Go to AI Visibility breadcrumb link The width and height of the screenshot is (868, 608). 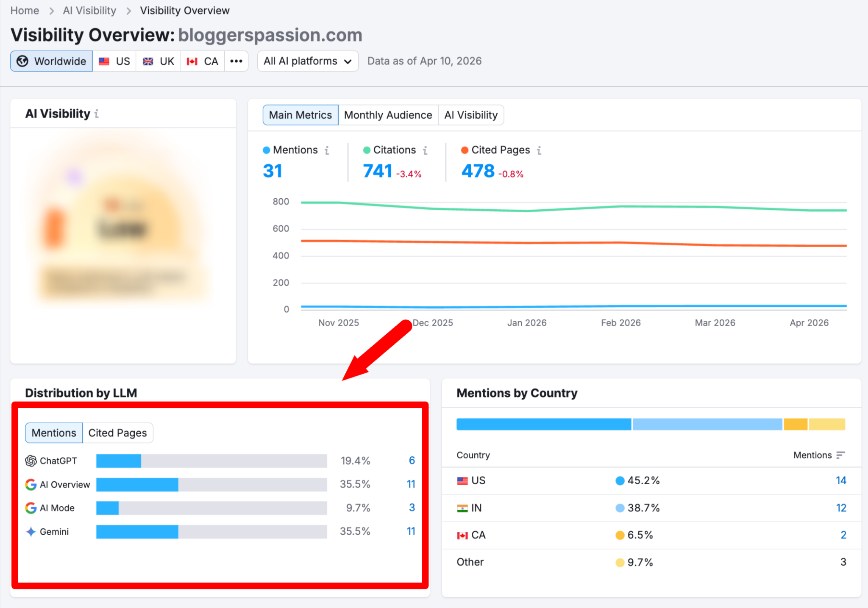(89, 11)
